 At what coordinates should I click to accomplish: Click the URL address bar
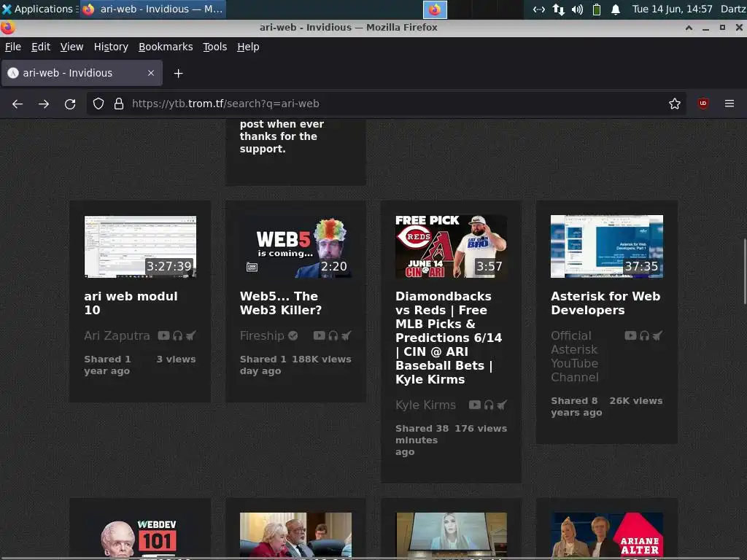[x=386, y=104]
